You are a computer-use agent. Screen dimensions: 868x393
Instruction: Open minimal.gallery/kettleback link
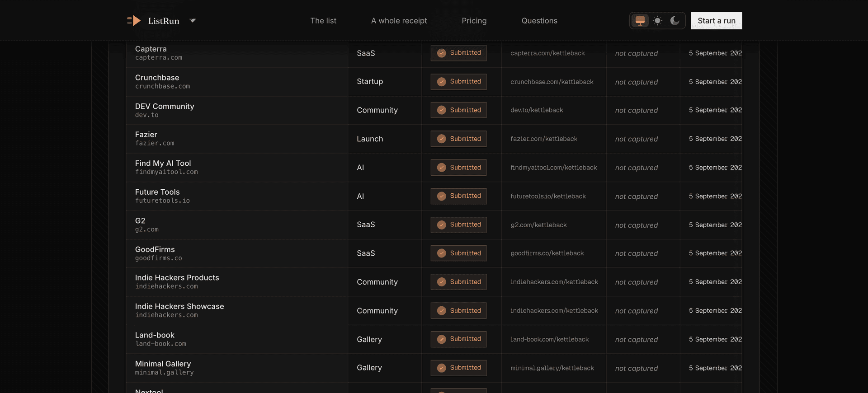[x=552, y=368]
